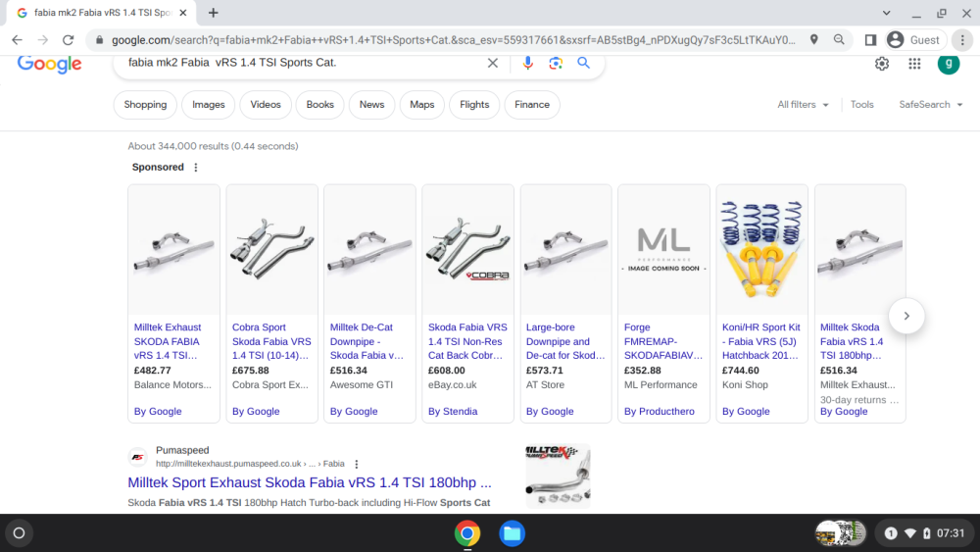Screen dimensions: 980x552
Task: Search by image with Lens icon
Action: (x=556, y=63)
